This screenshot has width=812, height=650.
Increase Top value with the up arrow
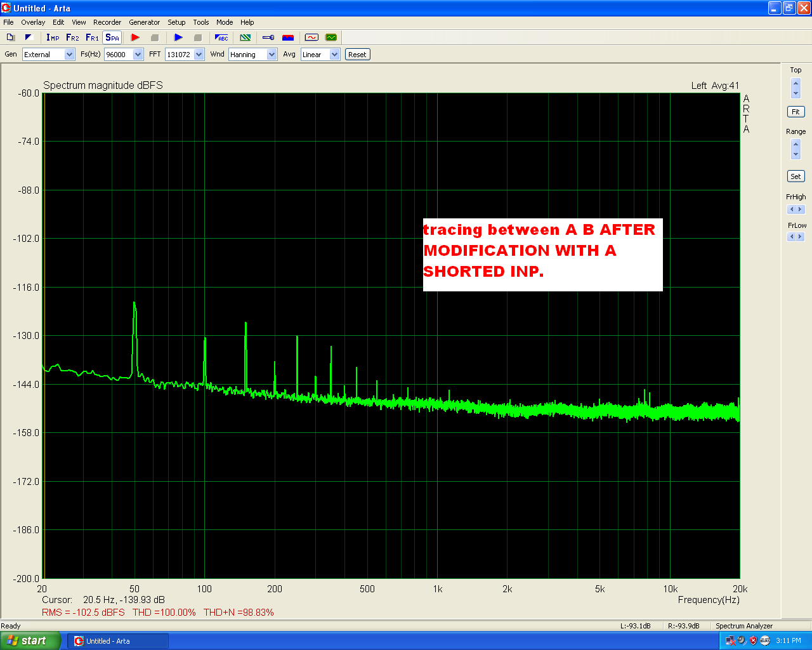point(796,83)
